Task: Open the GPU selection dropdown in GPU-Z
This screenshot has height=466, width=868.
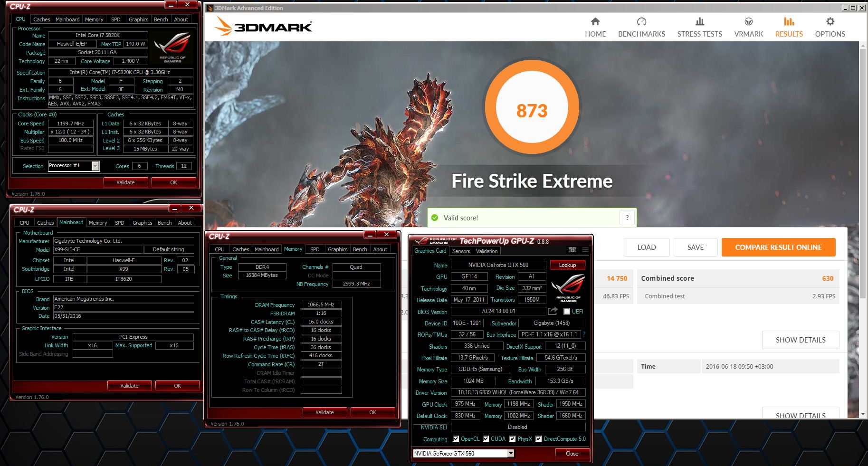Action: click(x=511, y=454)
